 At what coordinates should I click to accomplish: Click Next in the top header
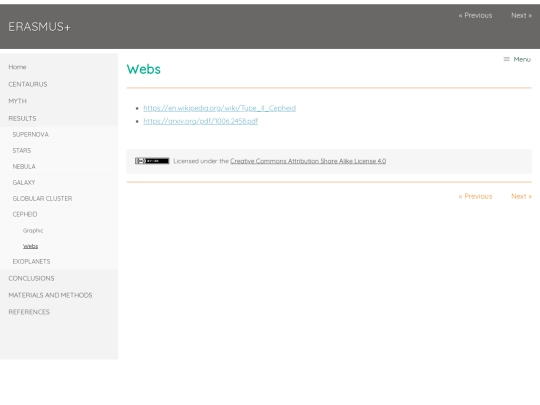[521, 15]
